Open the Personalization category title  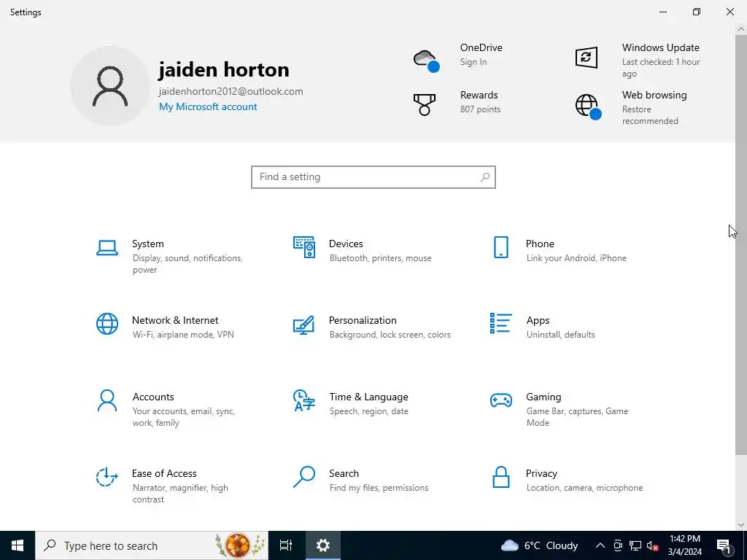363,320
